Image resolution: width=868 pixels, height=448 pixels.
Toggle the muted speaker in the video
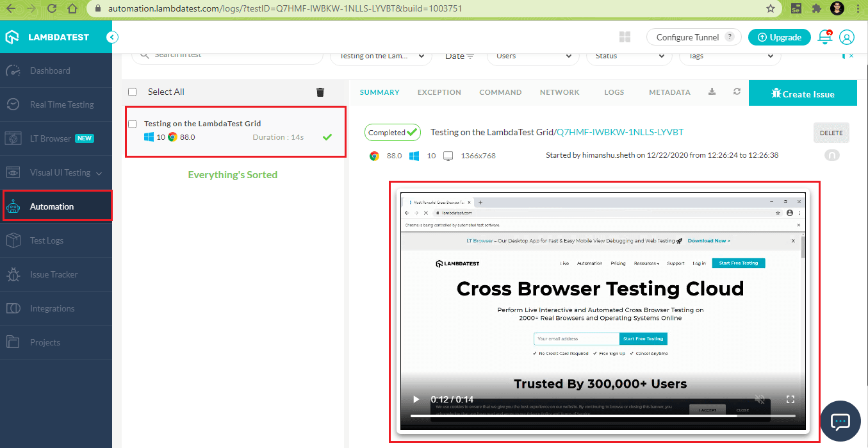tap(760, 399)
